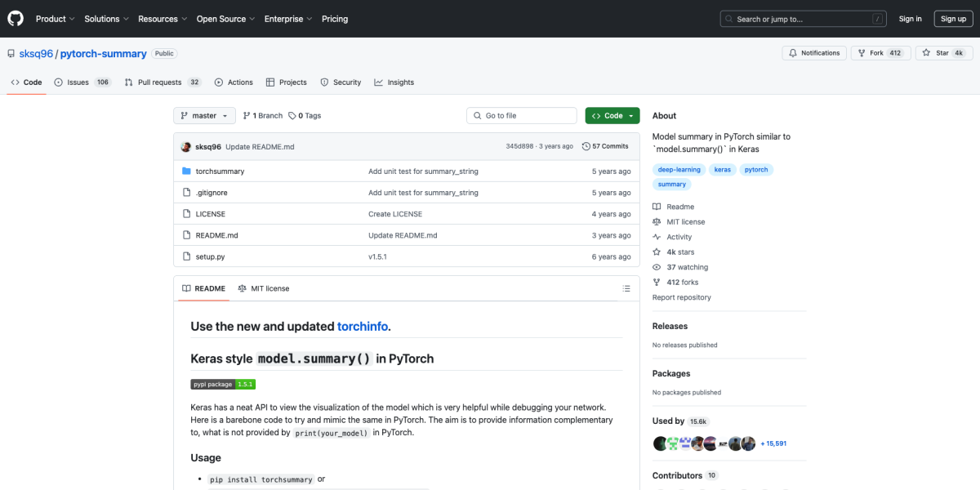Click the GitHub logo icon
The image size is (980, 490).
pyautogui.click(x=15, y=18)
